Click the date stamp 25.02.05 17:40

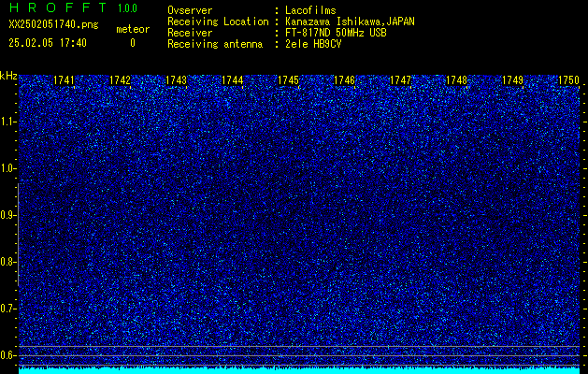[x=48, y=43]
